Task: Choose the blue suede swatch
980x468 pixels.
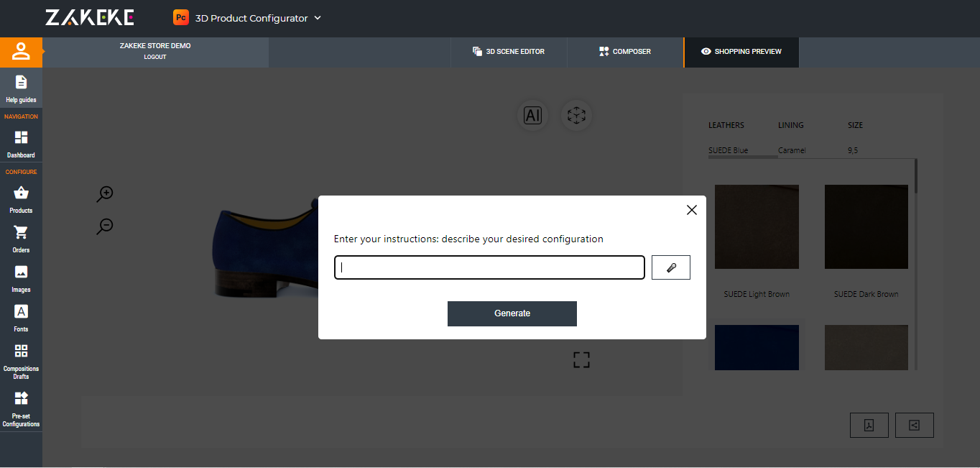Action: [x=757, y=347]
